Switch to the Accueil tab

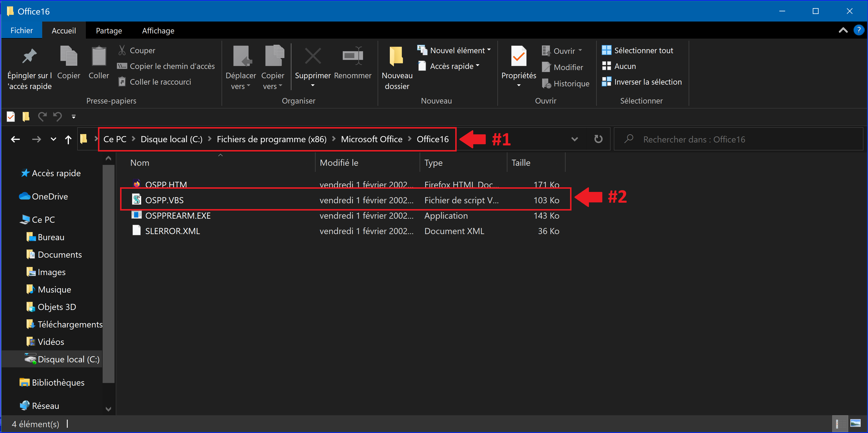click(64, 30)
